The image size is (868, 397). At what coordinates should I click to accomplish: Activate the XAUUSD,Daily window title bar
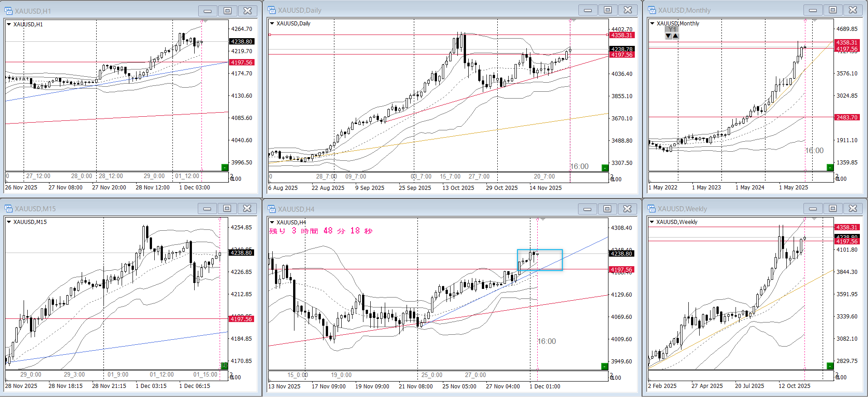point(408,10)
